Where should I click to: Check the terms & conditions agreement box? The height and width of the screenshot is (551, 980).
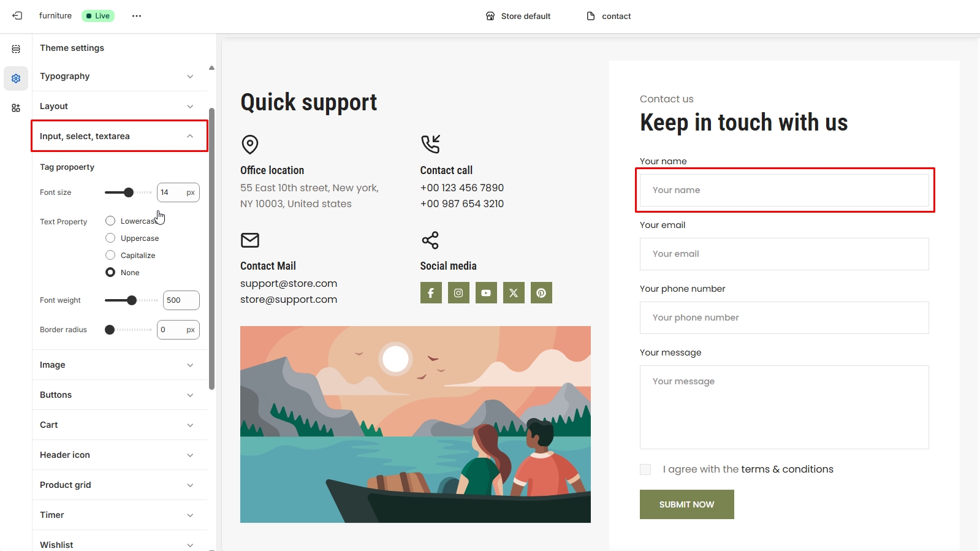[x=645, y=469]
